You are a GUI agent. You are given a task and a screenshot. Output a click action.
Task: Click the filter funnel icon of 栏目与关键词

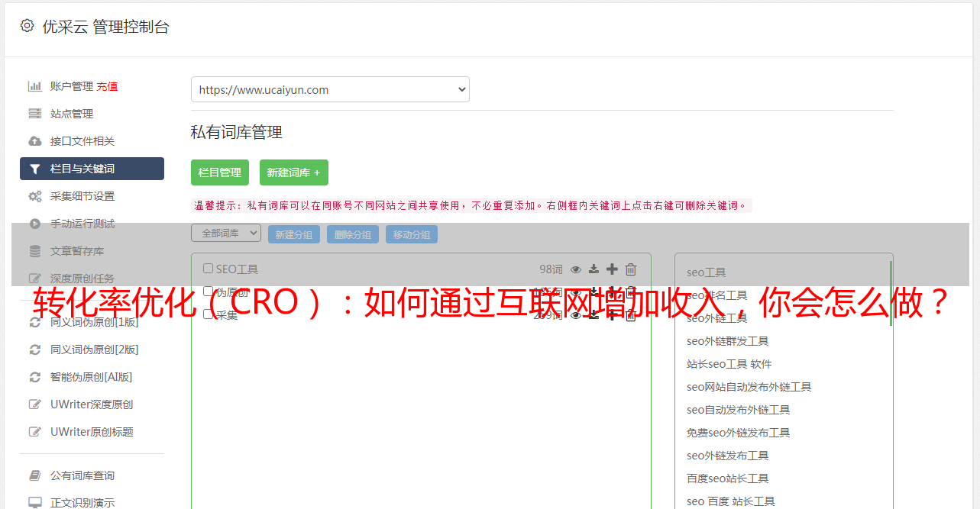point(35,169)
